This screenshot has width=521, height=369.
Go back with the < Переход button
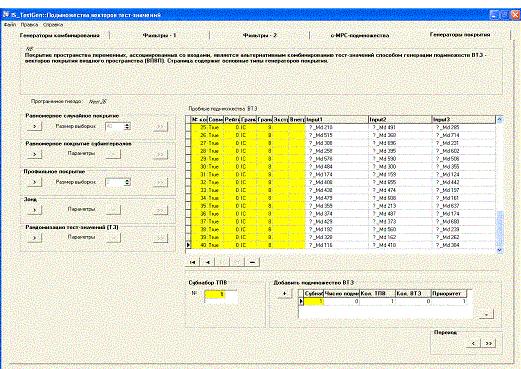click(473, 343)
